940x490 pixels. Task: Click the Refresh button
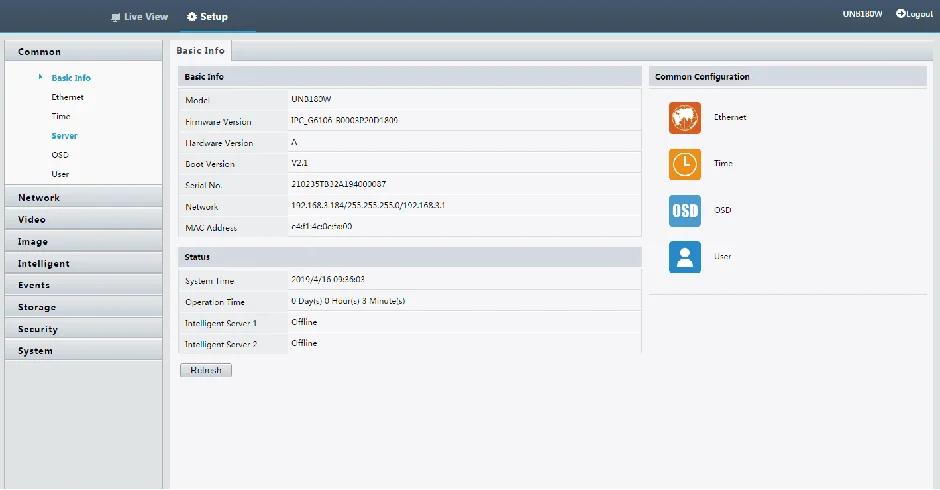(x=206, y=370)
